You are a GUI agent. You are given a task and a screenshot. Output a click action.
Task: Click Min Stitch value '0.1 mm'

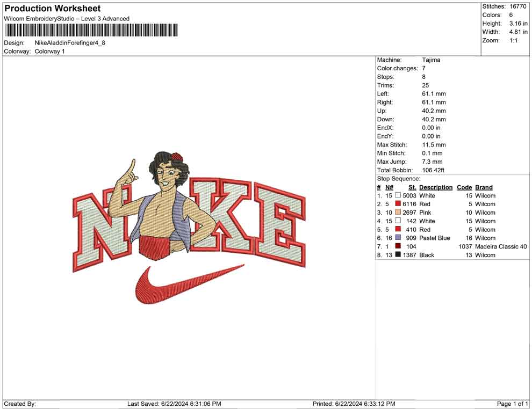(x=432, y=153)
